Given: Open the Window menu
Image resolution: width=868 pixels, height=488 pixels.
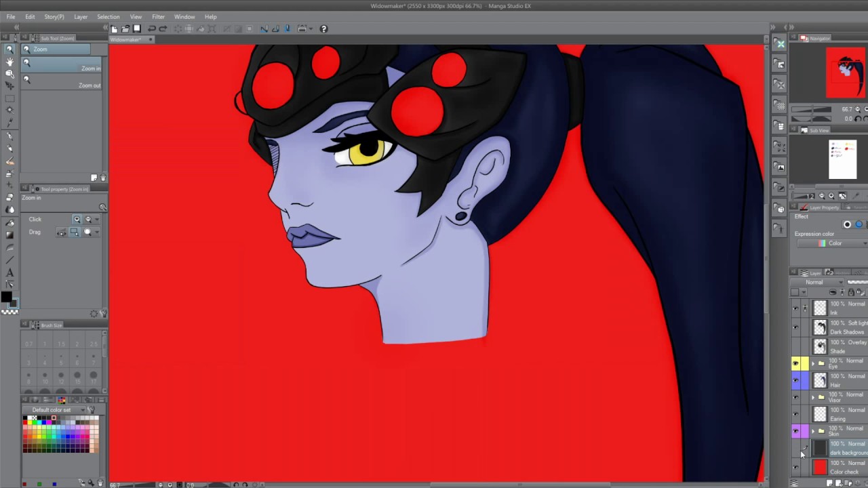Looking at the screenshot, I should 184,17.
